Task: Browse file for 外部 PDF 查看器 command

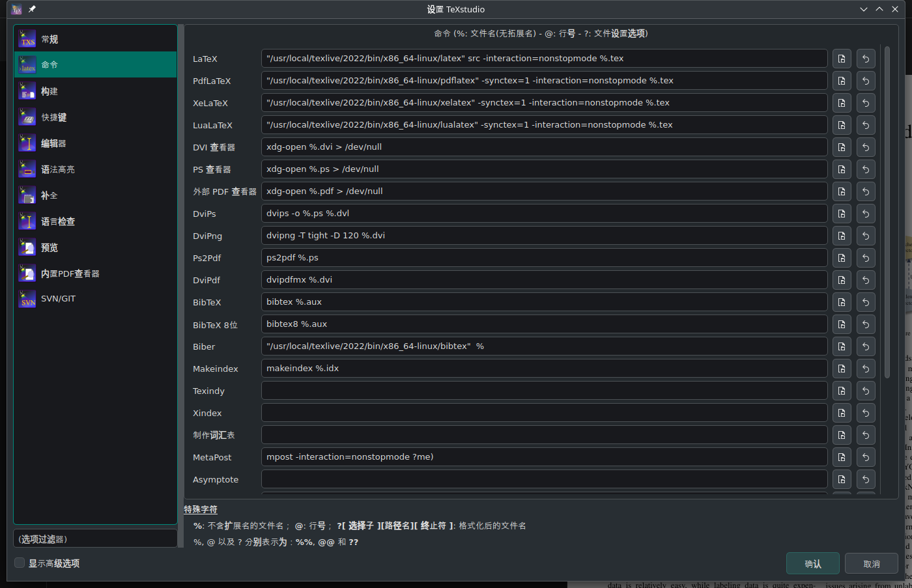Action: [842, 191]
